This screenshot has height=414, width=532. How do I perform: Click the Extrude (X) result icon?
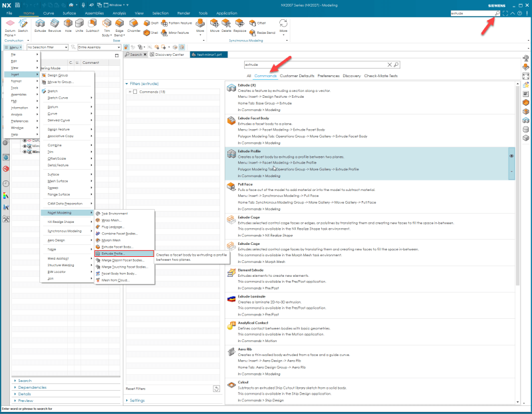tap(231, 88)
